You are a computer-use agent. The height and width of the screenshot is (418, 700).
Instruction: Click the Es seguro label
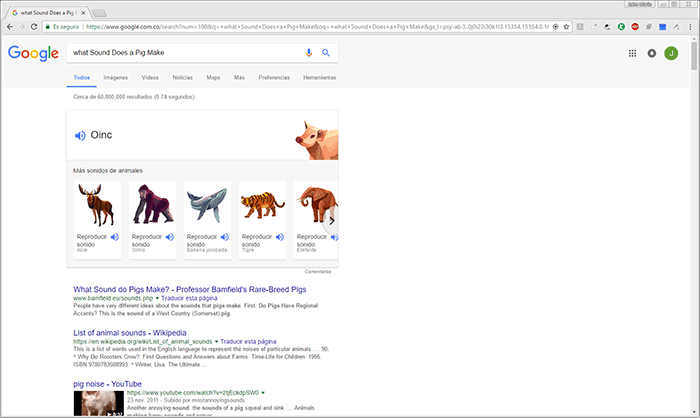click(x=66, y=27)
